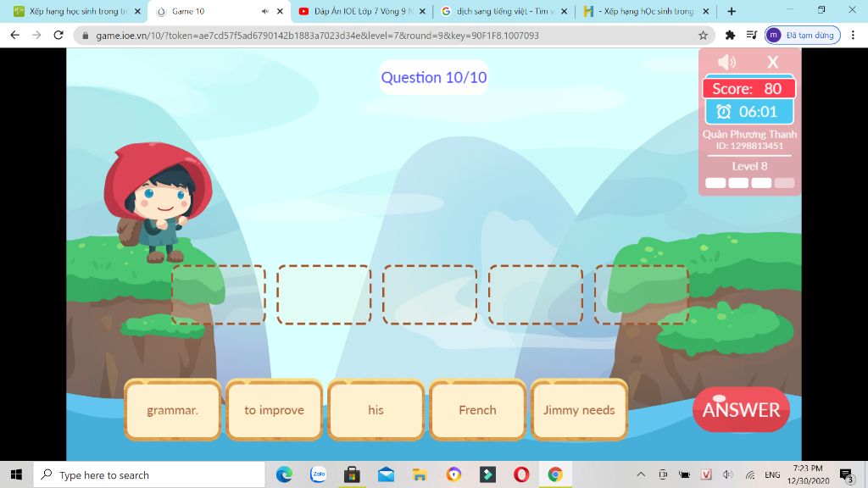Open Google Chrome from the taskbar
This screenshot has width=868, height=488.
click(555, 474)
